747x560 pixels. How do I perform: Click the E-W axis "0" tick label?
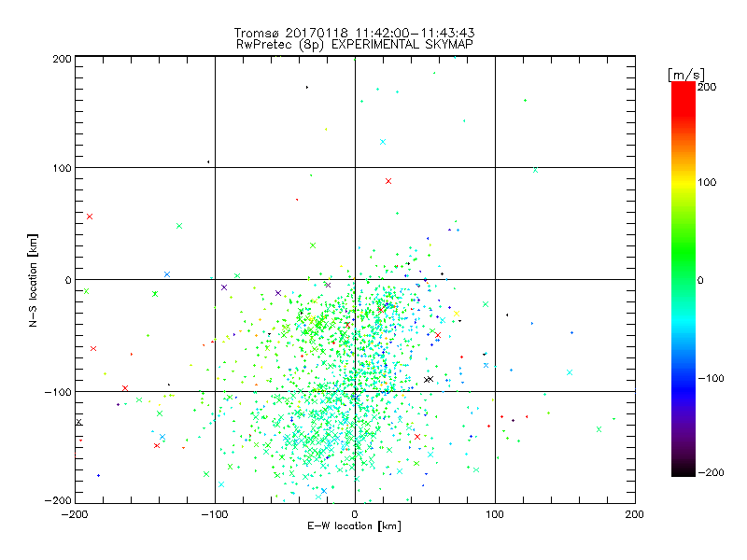point(355,514)
